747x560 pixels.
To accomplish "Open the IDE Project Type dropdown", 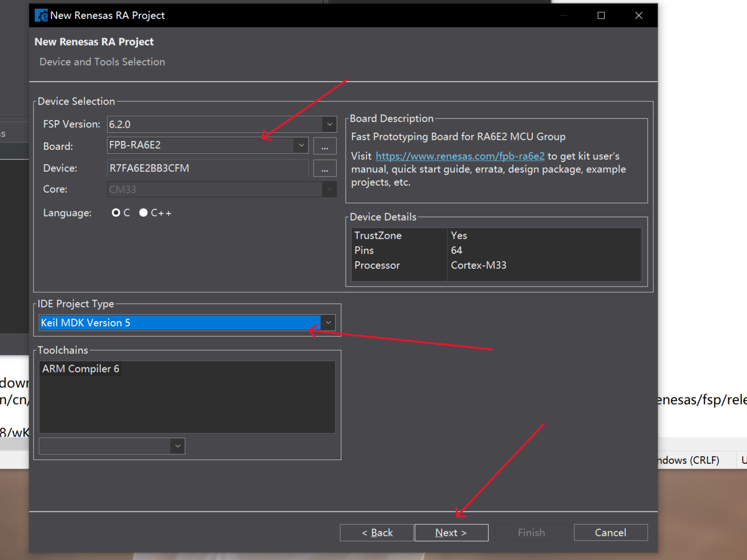I will 328,323.
